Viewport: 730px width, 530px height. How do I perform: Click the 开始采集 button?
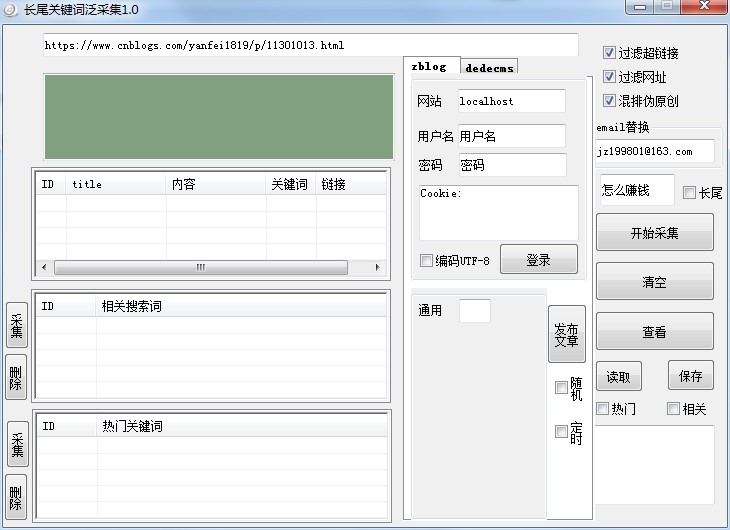pyautogui.click(x=655, y=232)
